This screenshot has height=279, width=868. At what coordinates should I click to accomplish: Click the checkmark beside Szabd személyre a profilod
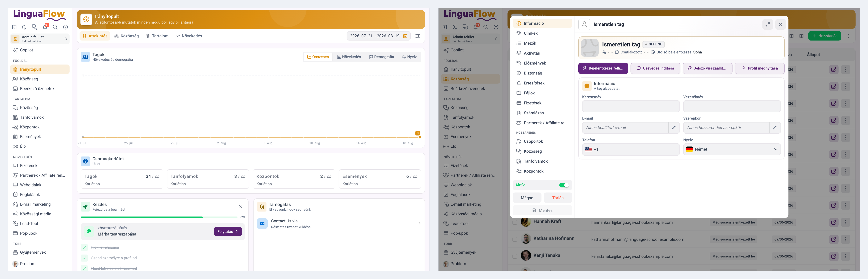pyautogui.click(x=84, y=258)
